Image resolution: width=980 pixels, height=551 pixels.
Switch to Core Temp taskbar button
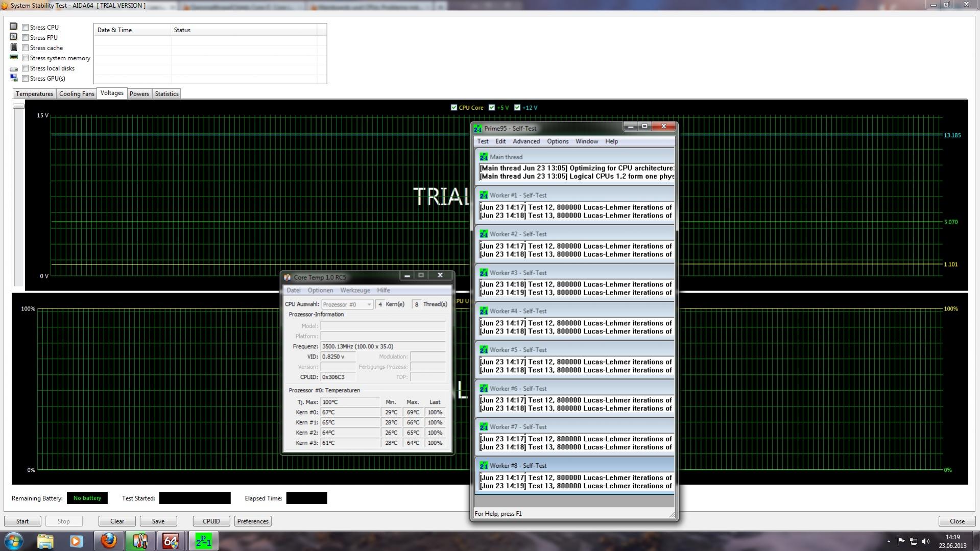tap(140, 541)
